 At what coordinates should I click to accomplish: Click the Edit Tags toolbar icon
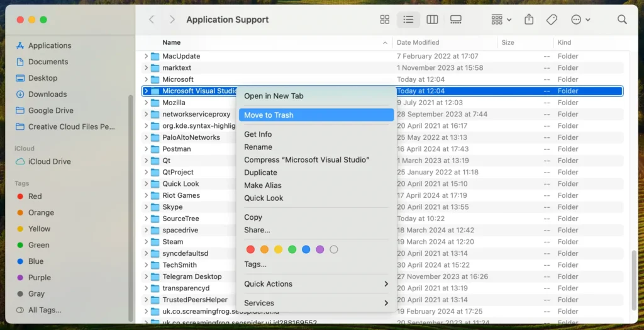coord(552,20)
